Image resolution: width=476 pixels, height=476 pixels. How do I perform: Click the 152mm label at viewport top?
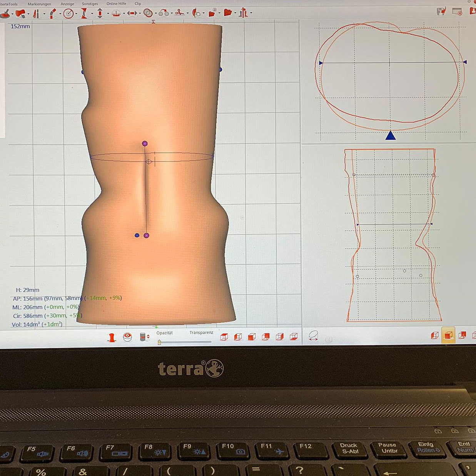tap(20, 27)
